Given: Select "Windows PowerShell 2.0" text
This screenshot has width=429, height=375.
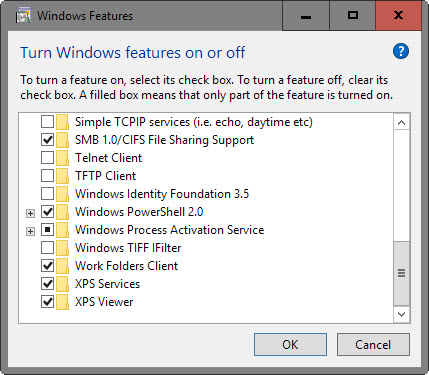Looking at the screenshot, I should coord(139,212).
